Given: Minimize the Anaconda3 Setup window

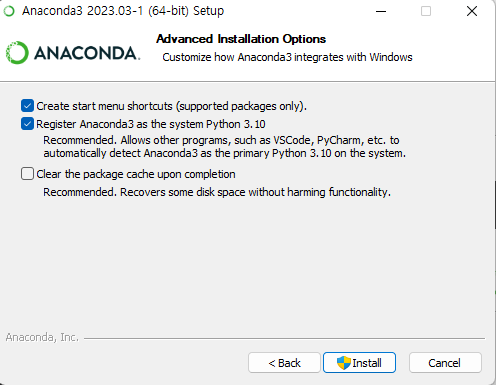Looking at the screenshot, I should tap(381, 11).
